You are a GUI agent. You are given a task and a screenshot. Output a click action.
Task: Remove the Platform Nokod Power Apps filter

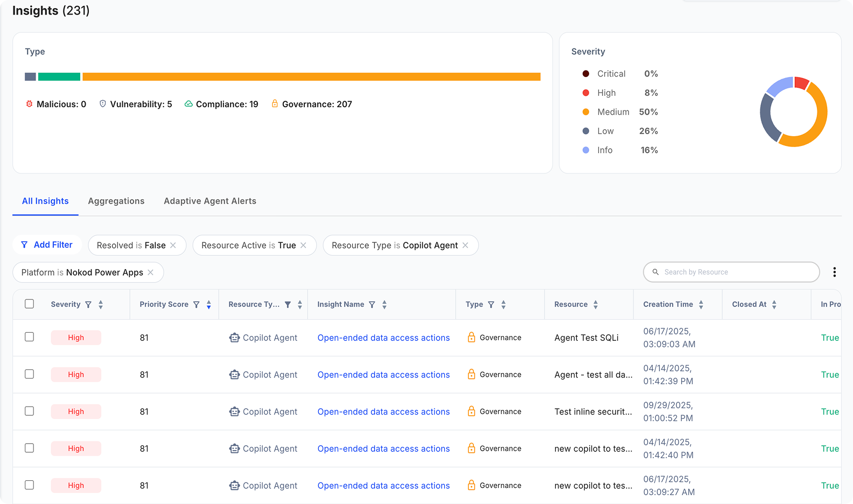(x=151, y=272)
